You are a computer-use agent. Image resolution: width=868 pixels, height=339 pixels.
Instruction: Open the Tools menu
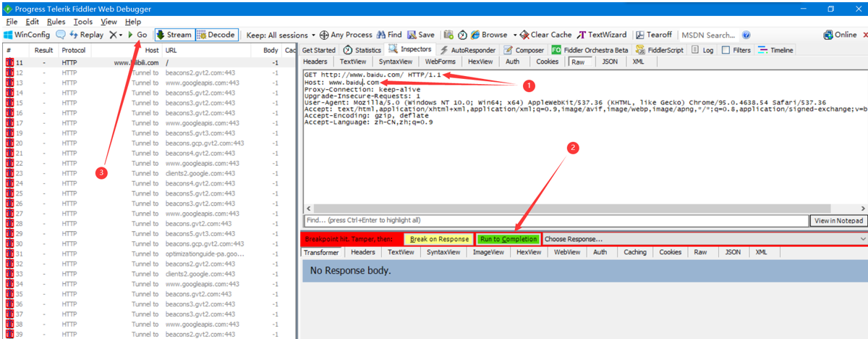point(83,22)
